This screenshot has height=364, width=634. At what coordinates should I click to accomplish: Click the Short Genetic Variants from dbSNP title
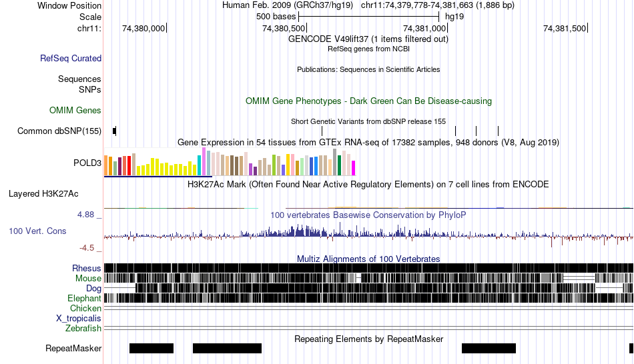368,121
